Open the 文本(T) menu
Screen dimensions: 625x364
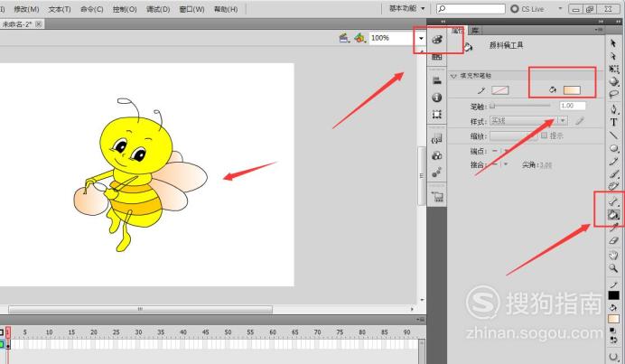60,9
